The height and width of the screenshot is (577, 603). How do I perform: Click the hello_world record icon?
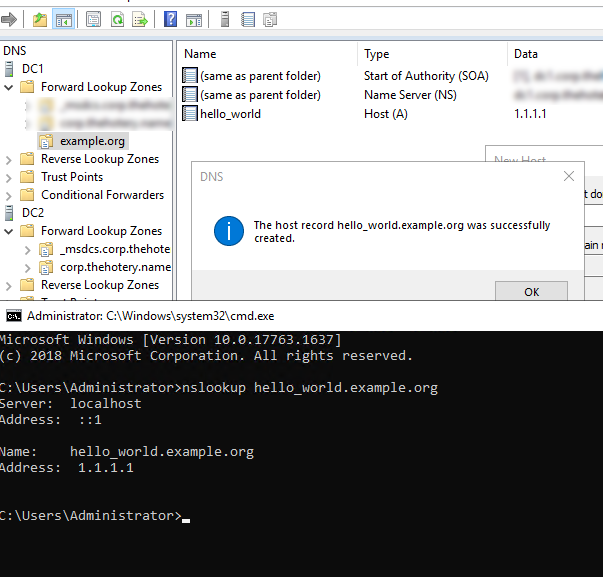click(190, 113)
